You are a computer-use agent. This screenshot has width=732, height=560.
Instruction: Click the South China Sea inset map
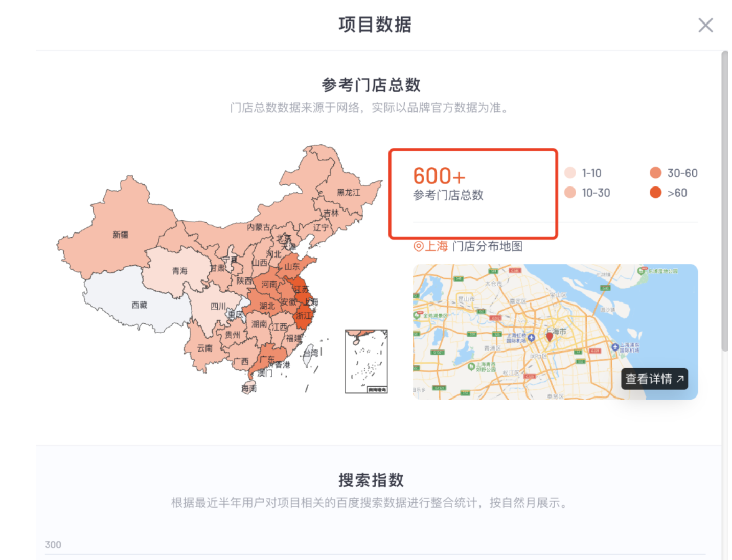[366, 361]
